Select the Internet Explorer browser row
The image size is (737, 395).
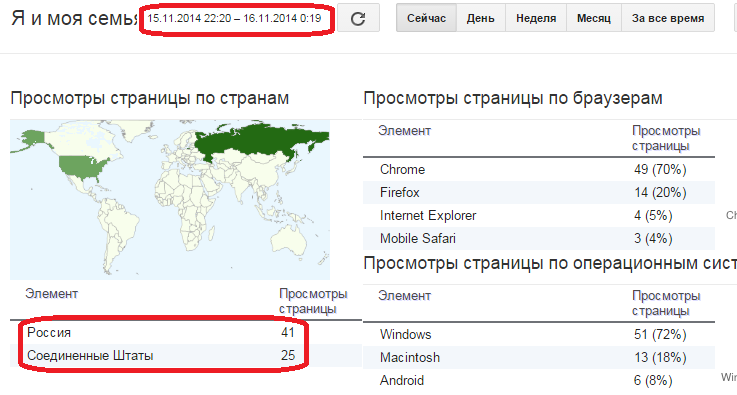click(539, 215)
